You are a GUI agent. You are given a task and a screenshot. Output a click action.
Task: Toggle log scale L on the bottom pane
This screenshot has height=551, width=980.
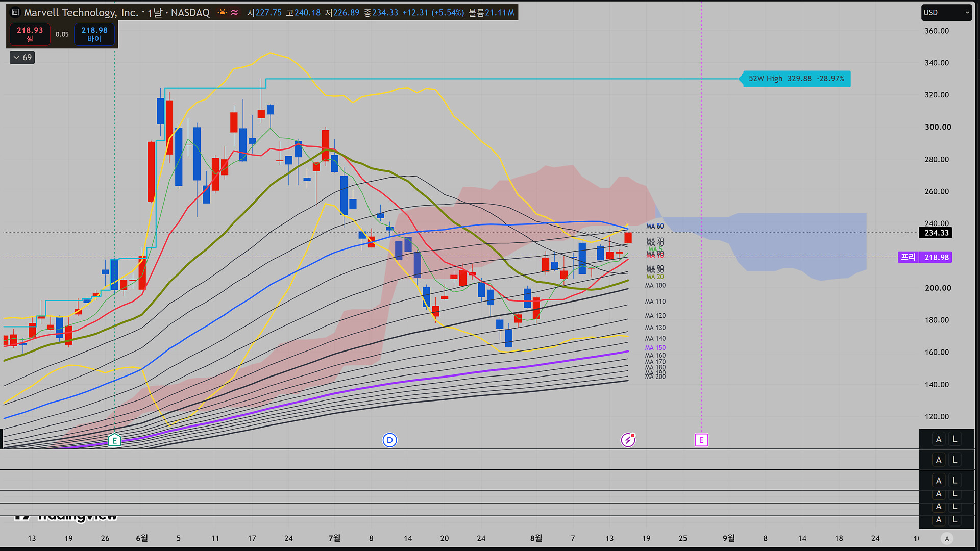tap(955, 520)
